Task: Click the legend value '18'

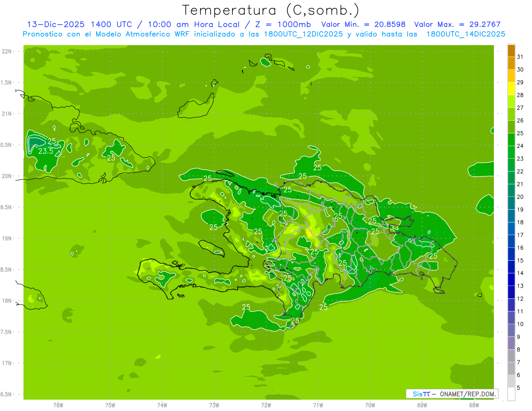Action: 520,222
